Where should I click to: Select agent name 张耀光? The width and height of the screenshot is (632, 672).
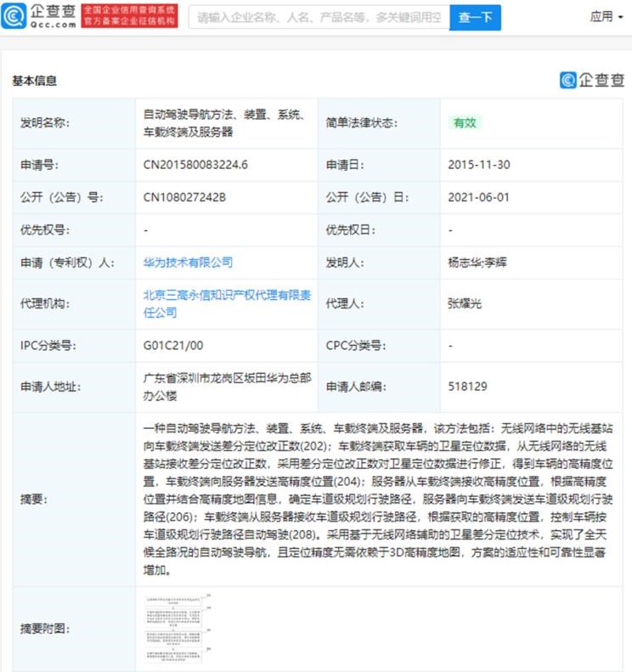pyautogui.click(x=465, y=303)
